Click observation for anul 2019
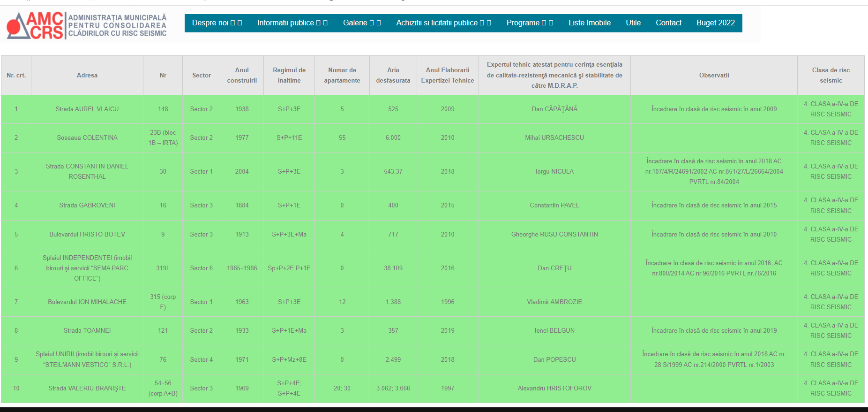 coord(714,330)
